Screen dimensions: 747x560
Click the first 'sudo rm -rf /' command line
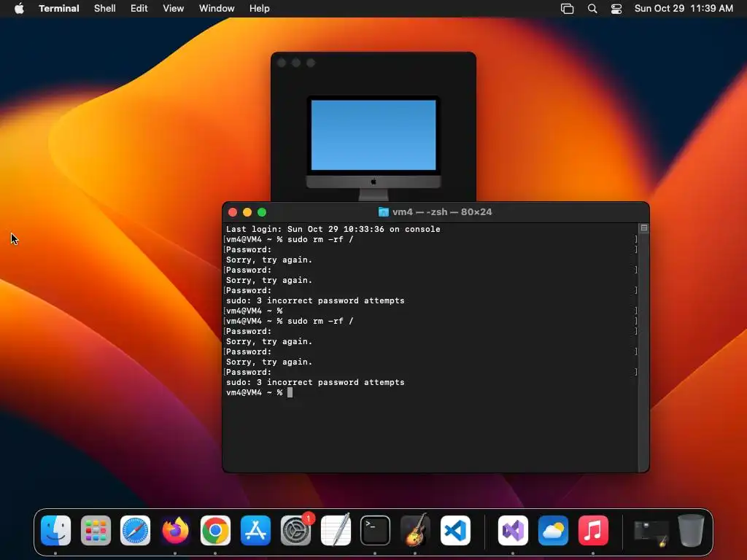click(x=290, y=239)
